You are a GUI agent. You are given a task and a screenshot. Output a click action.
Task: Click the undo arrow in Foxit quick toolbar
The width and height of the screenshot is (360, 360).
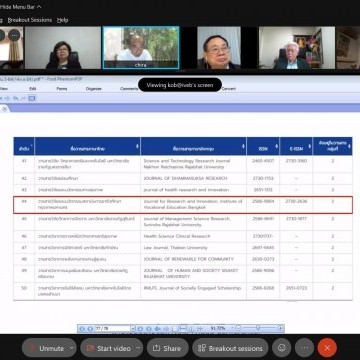tap(15, 98)
